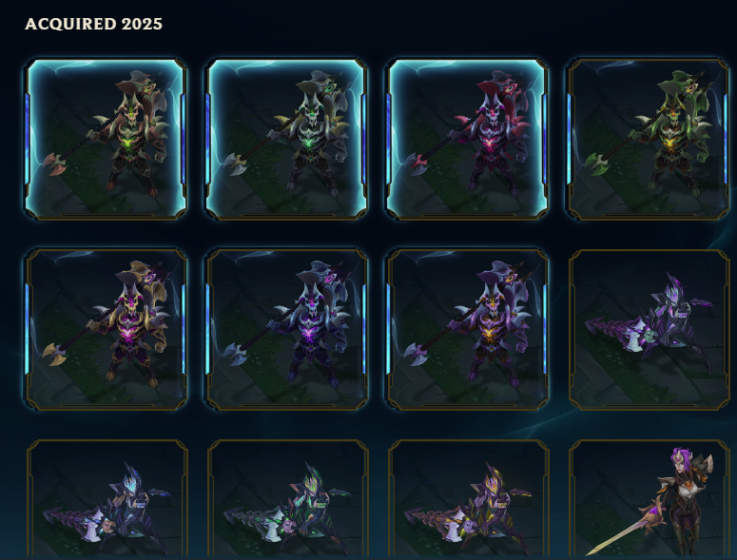The width and height of the screenshot is (737, 560).
Task: Select the brown-orange armored axe skin chroma
Action: (107, 139)
